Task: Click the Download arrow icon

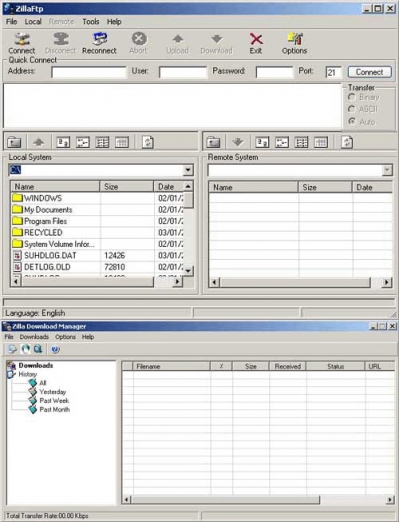Action: tap(217, 39)
